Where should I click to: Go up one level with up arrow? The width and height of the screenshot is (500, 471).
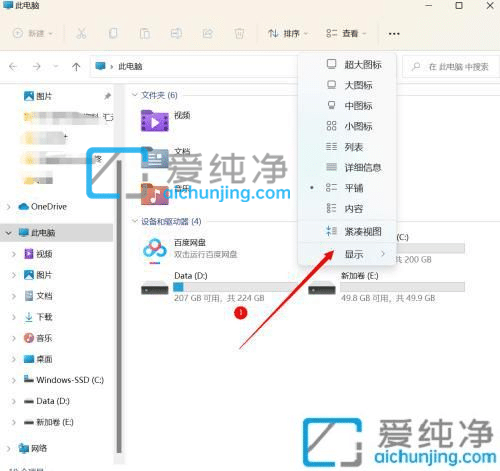pos(76,67)
